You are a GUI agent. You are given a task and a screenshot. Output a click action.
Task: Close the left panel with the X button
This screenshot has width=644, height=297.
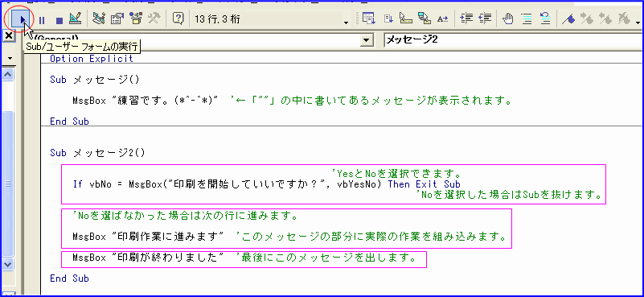(8, 35)
